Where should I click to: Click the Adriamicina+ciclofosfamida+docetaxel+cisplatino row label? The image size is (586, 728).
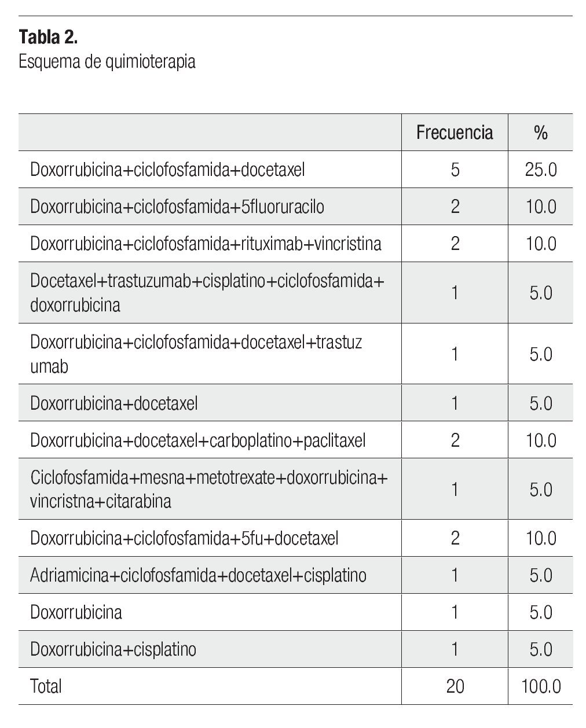pyautogui.click(x=198, y=575)
